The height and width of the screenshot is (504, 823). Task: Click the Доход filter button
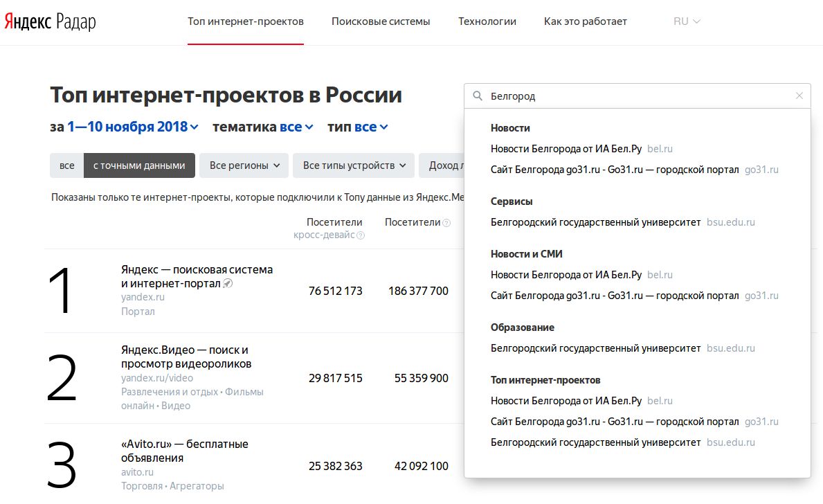pos(442,165)
